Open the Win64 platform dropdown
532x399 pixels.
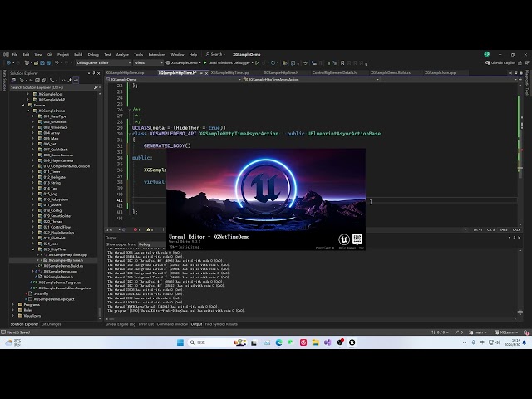(x=148, y=63)
